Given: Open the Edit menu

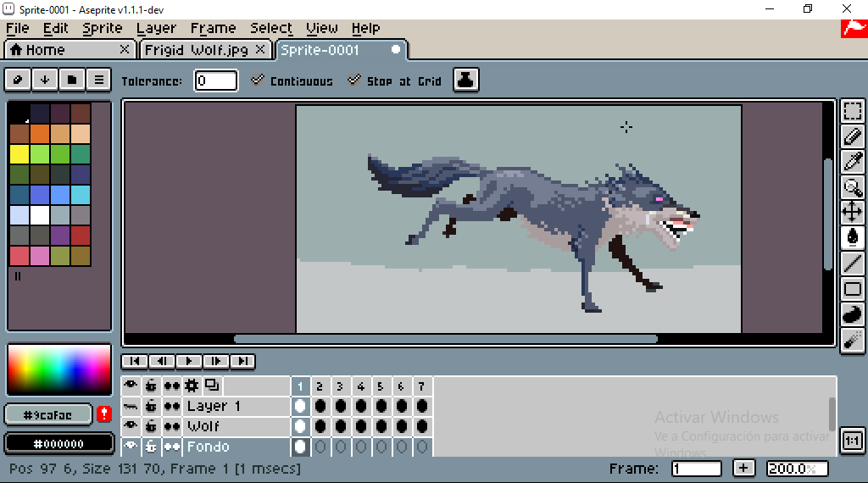Looking at the screenshot, I should point(55,28).
